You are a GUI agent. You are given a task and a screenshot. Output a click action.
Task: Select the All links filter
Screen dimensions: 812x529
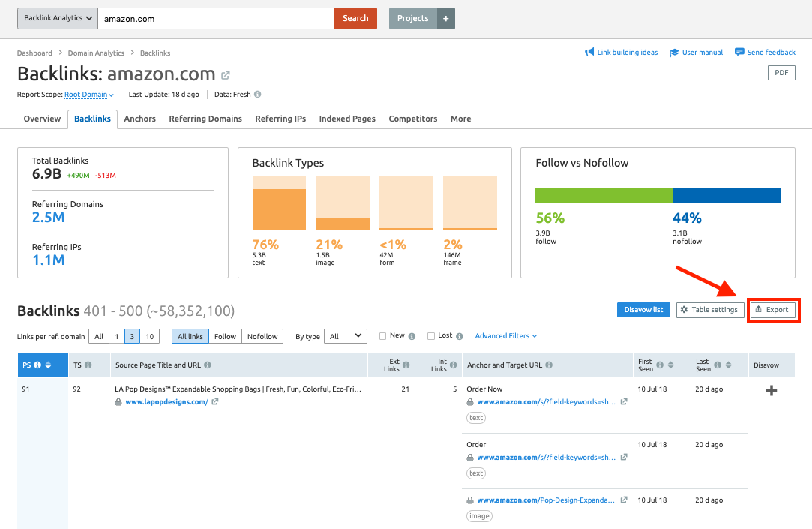pyautogui.click(x=190, y=336)
